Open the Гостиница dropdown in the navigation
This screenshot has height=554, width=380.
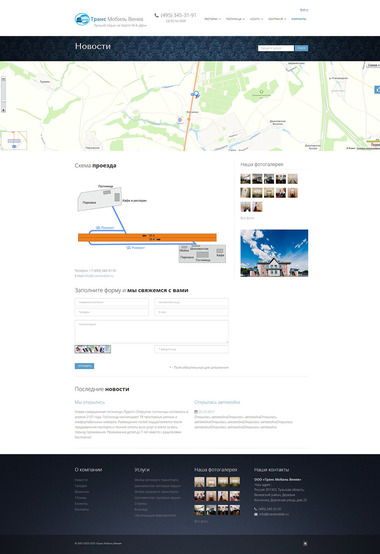coord(235,19)
